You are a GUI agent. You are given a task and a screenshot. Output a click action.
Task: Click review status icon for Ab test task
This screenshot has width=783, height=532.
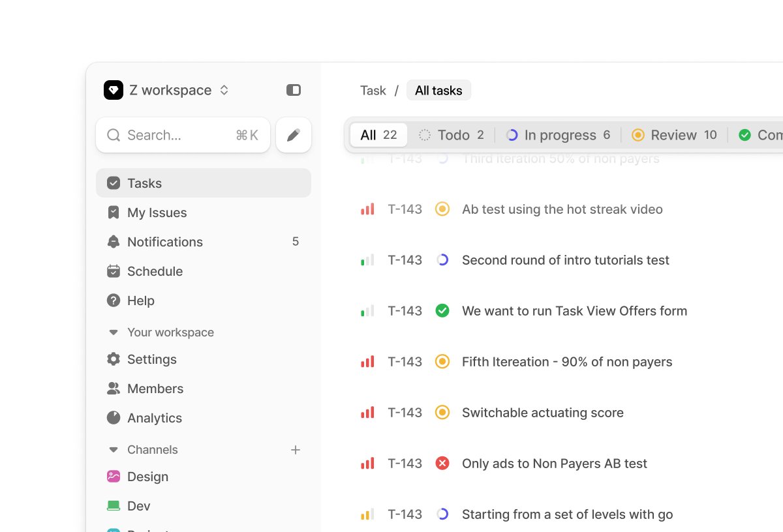(x=442, y=209)
